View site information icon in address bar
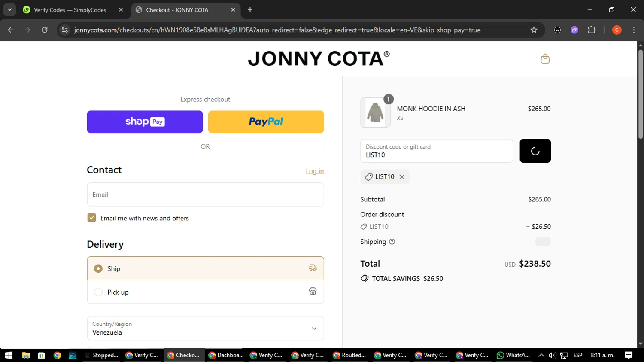This screenshot has height=362, width=644. point(65,30)
